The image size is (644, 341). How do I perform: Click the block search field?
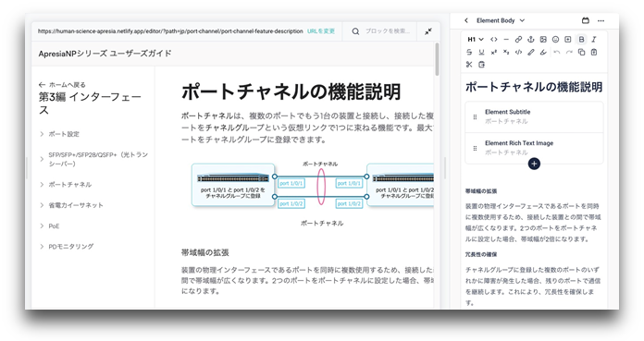(388, 31)
